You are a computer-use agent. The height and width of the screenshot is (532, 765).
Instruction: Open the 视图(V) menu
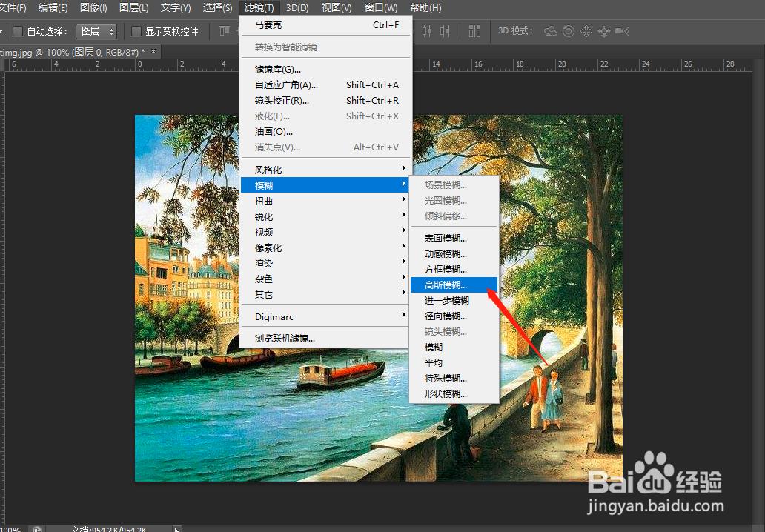tap(337, 8)
